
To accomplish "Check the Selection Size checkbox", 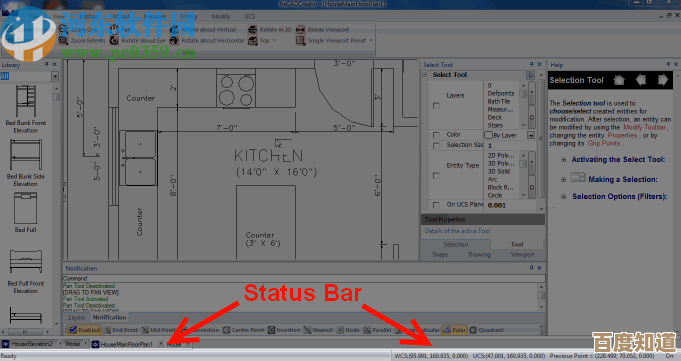I will 436,146.
